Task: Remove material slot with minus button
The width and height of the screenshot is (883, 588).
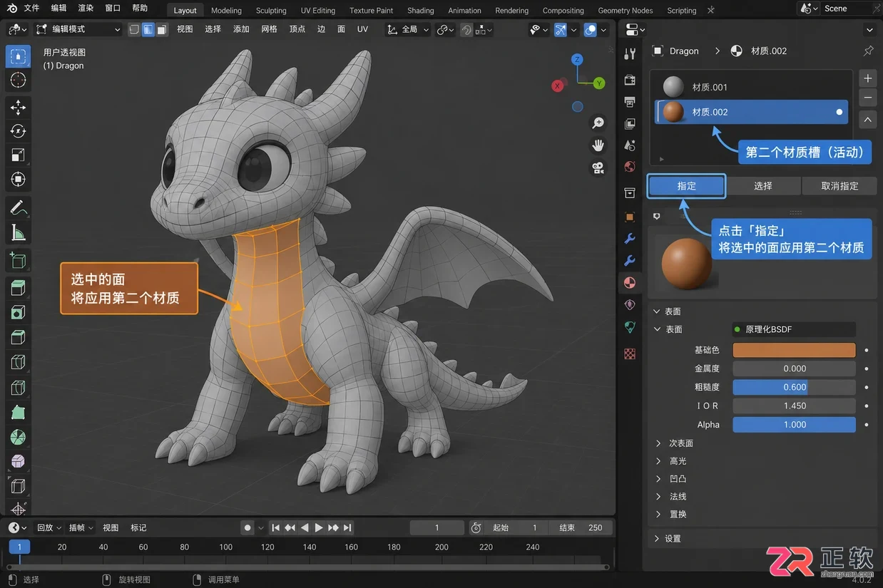Action: [867, 98]
